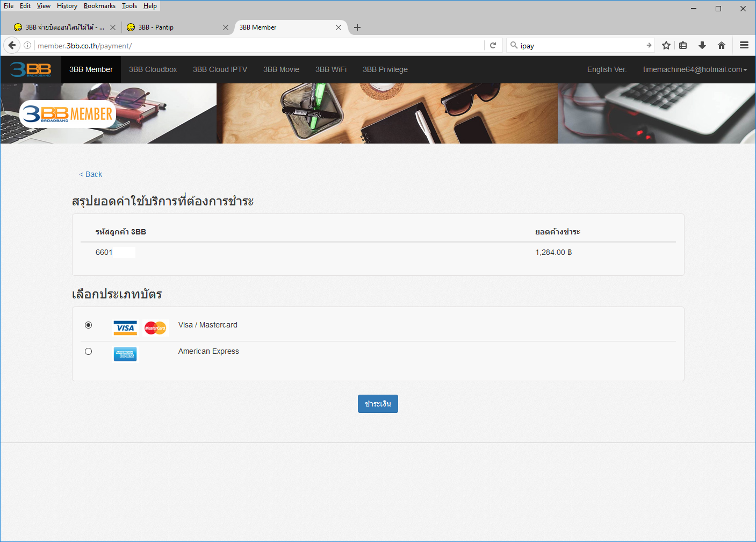The image size is (756, 542).
Task: Open the Tools menu
Action: pos(129,6)
